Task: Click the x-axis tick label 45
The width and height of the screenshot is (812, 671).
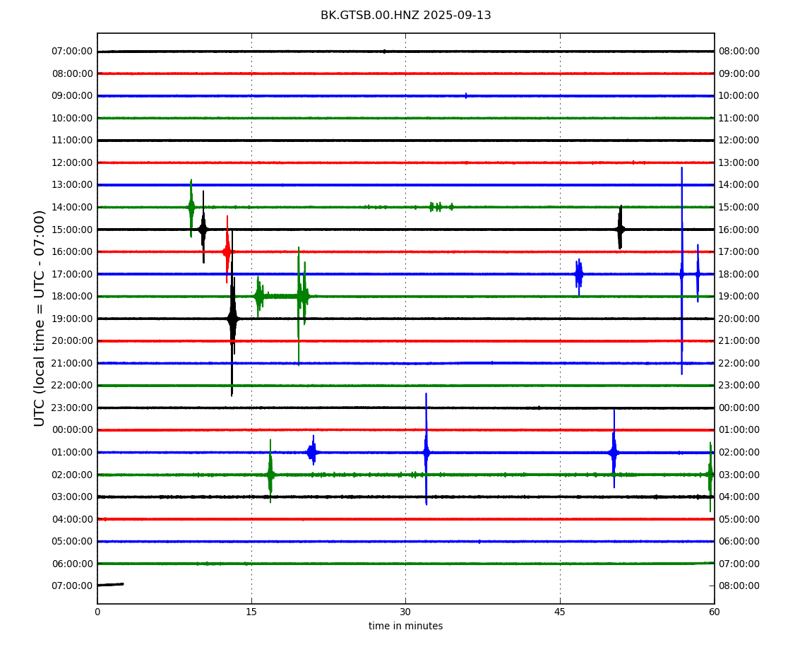Action: 560,612
